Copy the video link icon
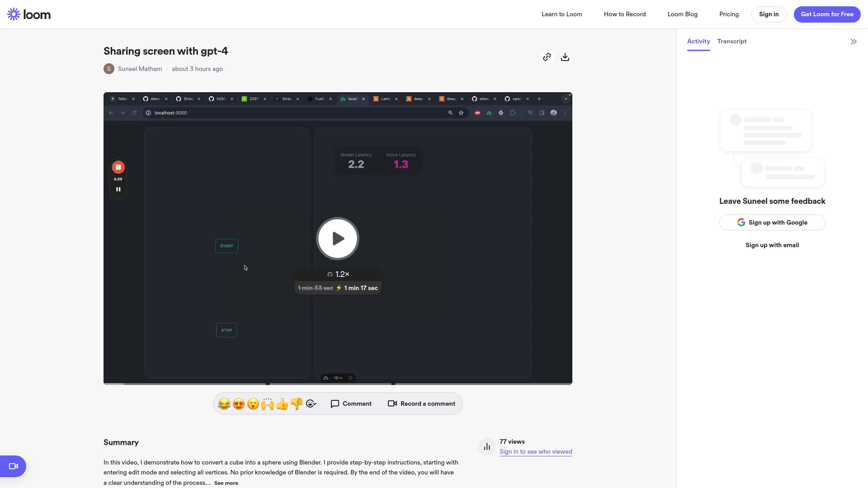Viewport: 868px width, 488px height. 547,57
